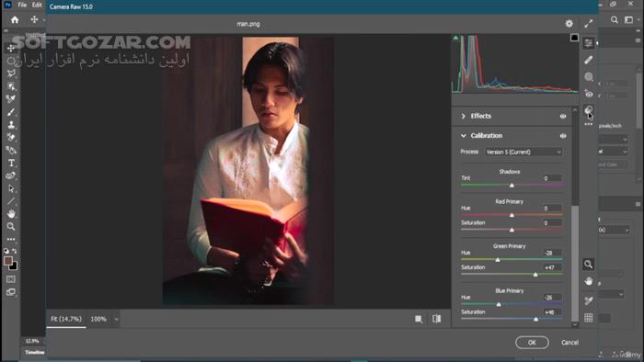Click Red Primary Saturation value field
This screenshot has width=644, height=362.
(552, 223)
